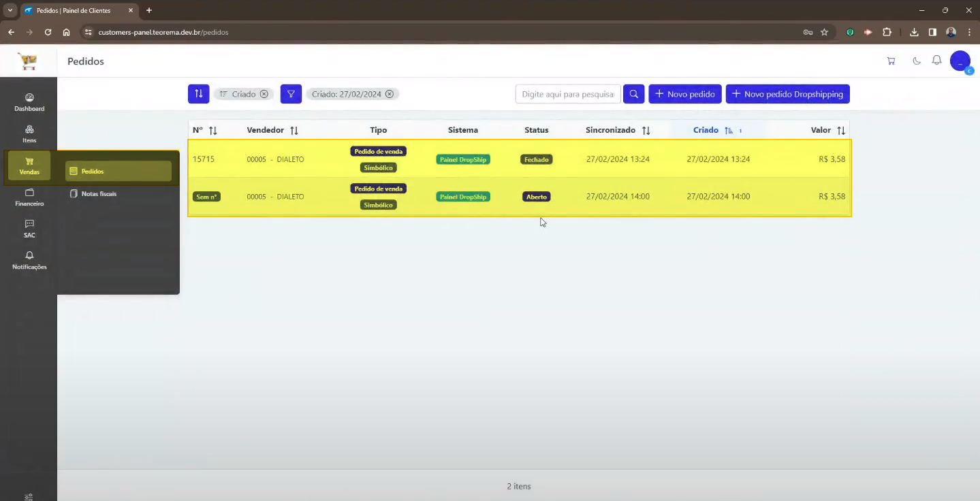The image size is (980, 501).
Task: Click the Novo pedido button
Action: 684,94
